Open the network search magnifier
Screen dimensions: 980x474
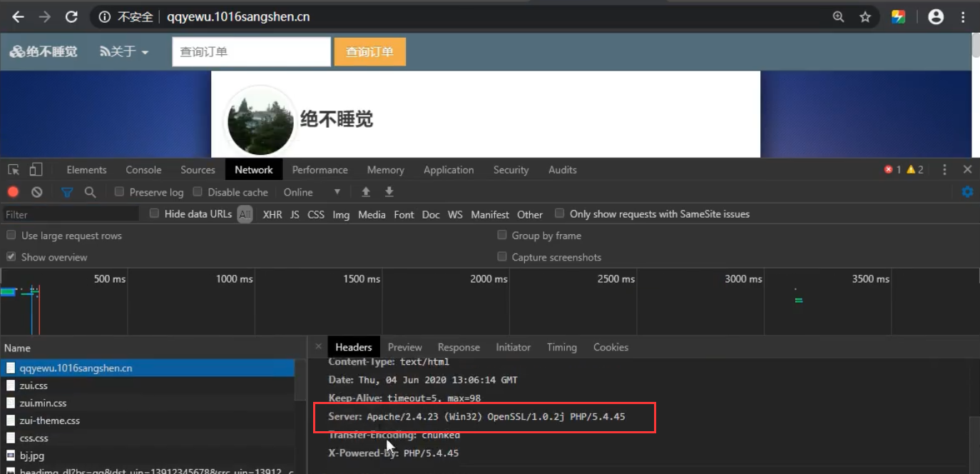coord(90,192)
